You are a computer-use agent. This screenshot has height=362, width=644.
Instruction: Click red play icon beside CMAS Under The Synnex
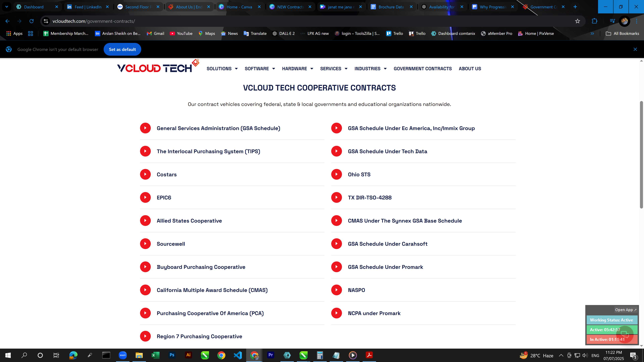(336, 221)
